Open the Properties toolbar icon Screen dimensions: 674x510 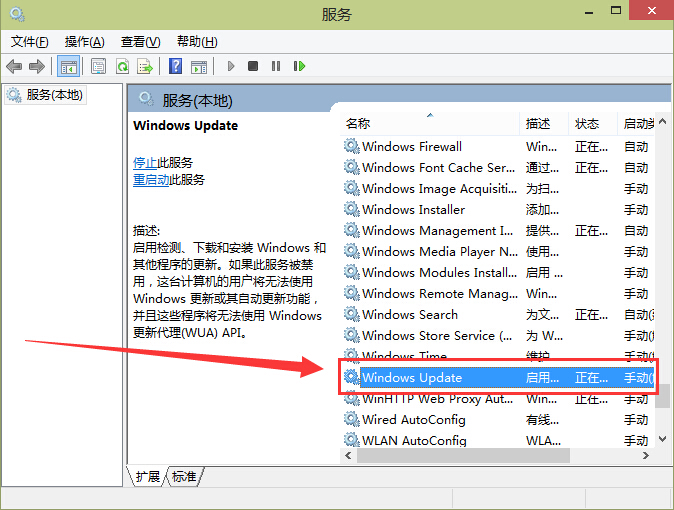pos(98,66)
